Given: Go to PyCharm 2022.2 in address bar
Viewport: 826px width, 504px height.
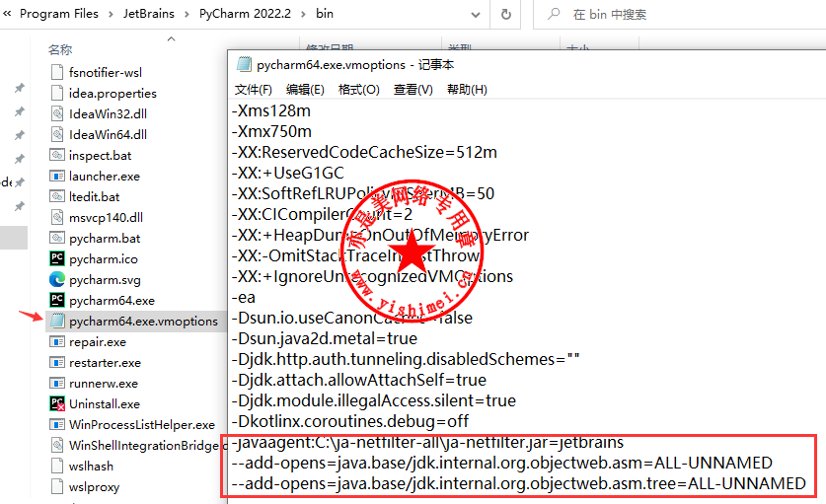Looking at the screenshot, I should (245, 14).
